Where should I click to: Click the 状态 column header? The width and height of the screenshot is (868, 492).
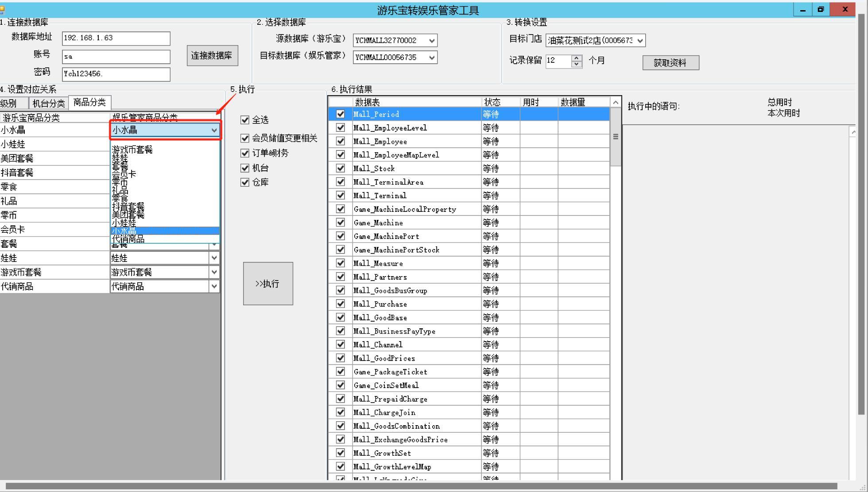tap(501, 102)
